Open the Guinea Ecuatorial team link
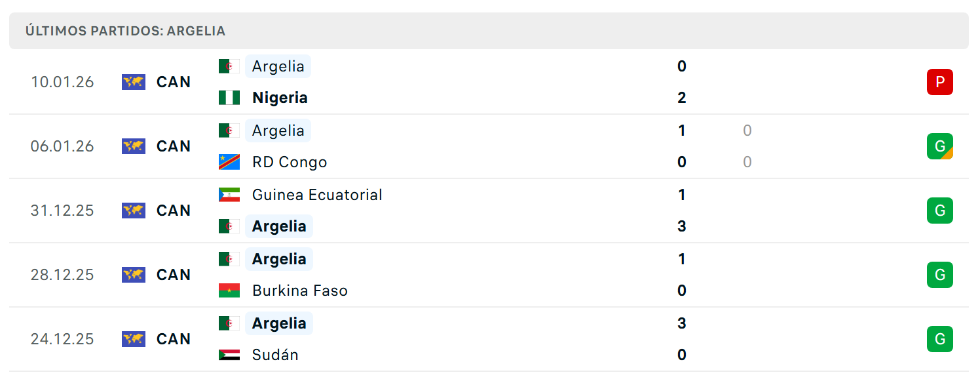980x383 pixels. [317, 195]
